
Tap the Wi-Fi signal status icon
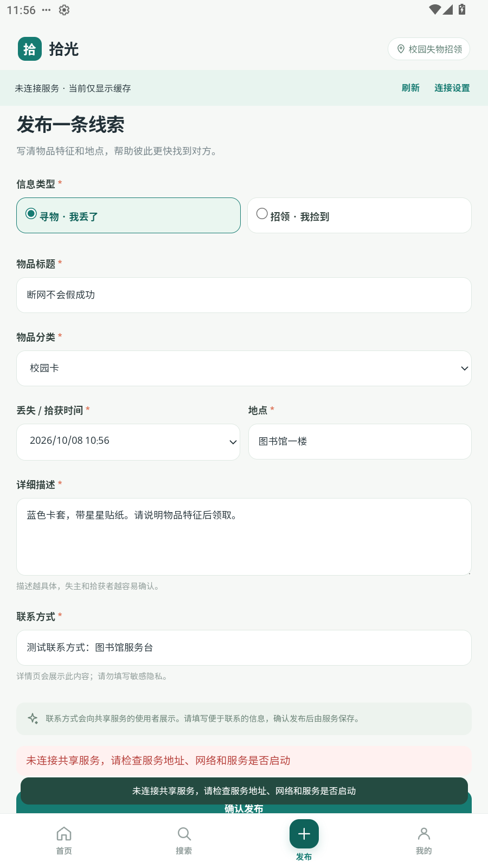tap(434, 9)
